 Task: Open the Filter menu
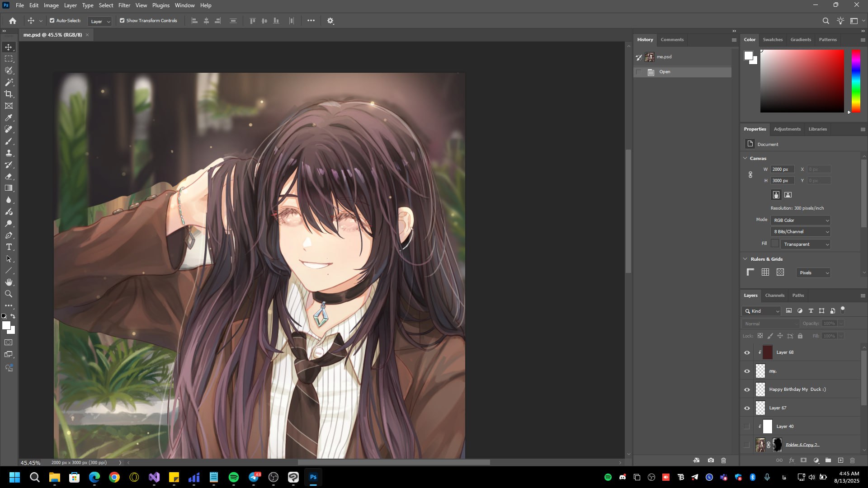[x=124, y=5]
